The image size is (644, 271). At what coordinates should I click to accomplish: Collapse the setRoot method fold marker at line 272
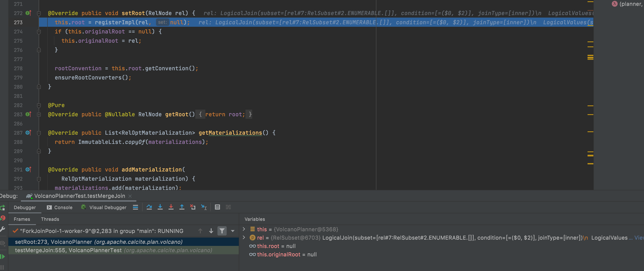pyautogui.click(x=39, y=13)
